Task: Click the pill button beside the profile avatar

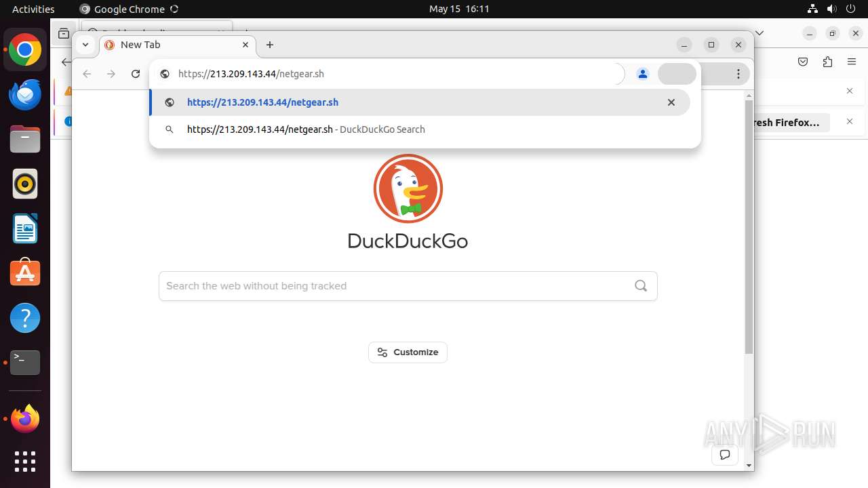Action: coord(677,74)
